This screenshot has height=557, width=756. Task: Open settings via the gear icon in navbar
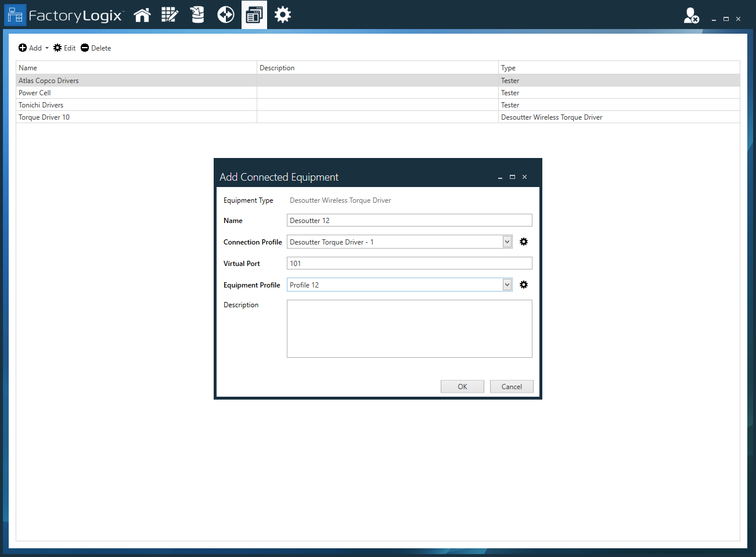tap(283, 15)
